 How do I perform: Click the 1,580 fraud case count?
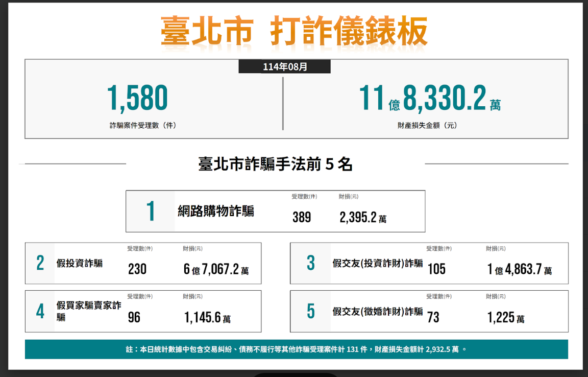click(x=137, y=99)
